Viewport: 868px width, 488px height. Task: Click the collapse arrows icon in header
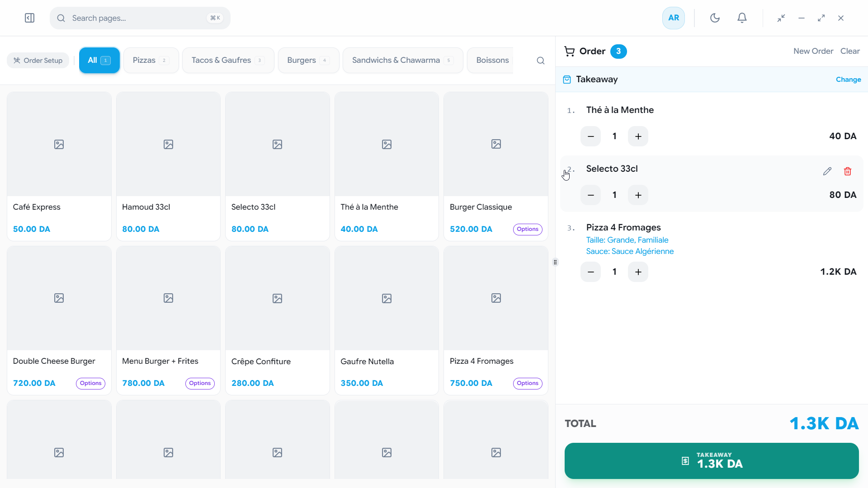point(781,18)
